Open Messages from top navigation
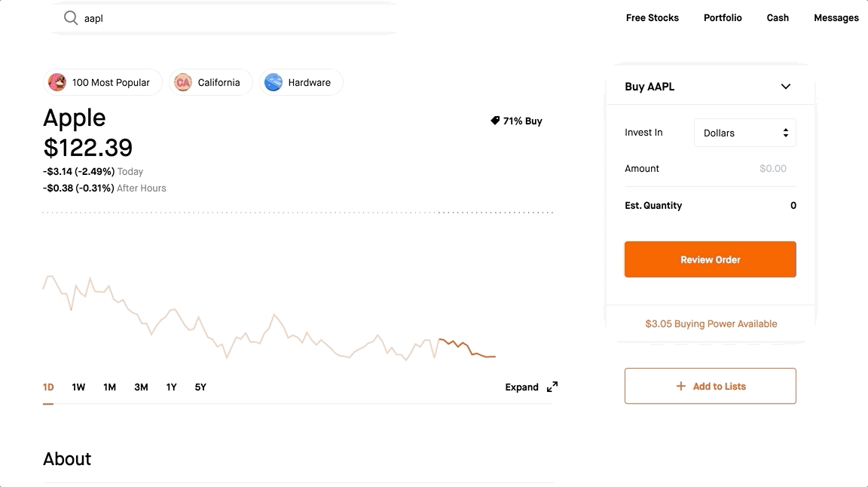This screenshot has width=868, height=487. [836, 18]
